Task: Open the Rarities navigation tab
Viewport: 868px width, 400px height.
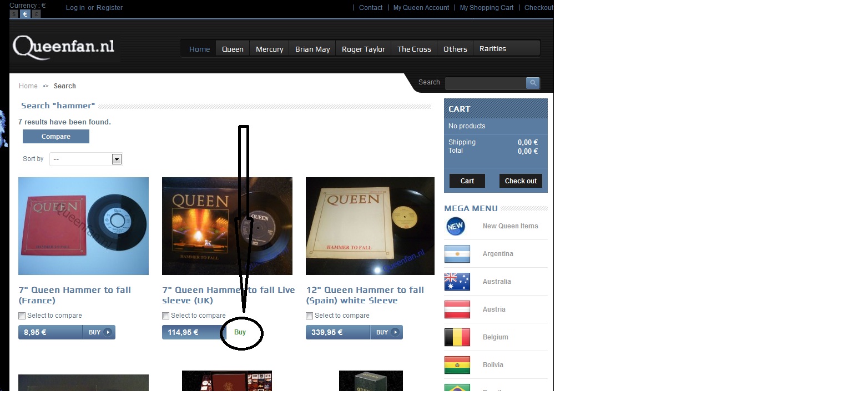Action: (x=493, y=49)
